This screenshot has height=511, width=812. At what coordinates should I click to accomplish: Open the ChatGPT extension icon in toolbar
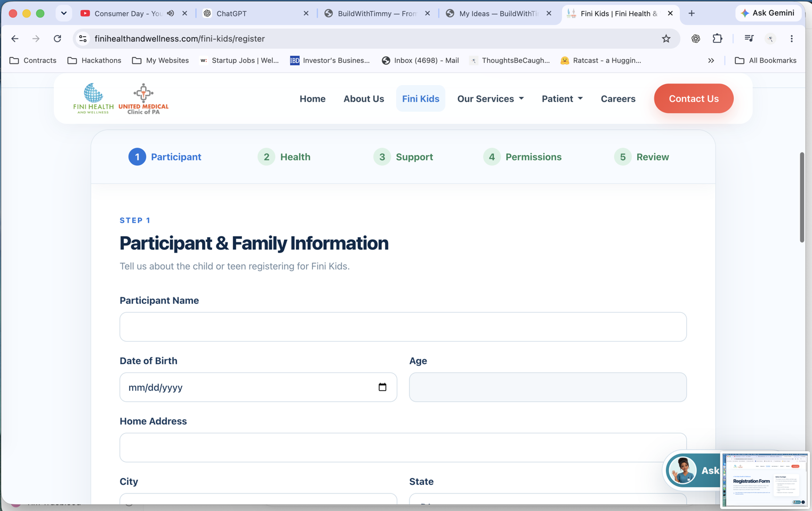click(x=695, y=38)
